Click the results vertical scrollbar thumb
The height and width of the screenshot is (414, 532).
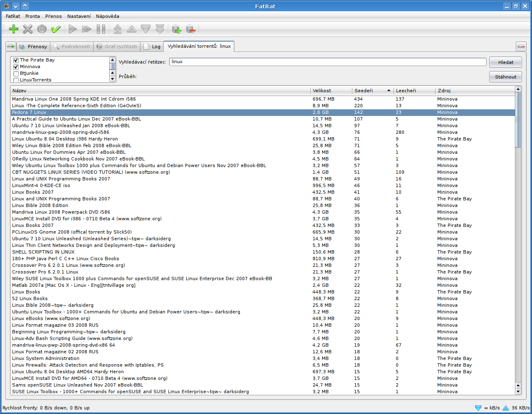(518, 120)
